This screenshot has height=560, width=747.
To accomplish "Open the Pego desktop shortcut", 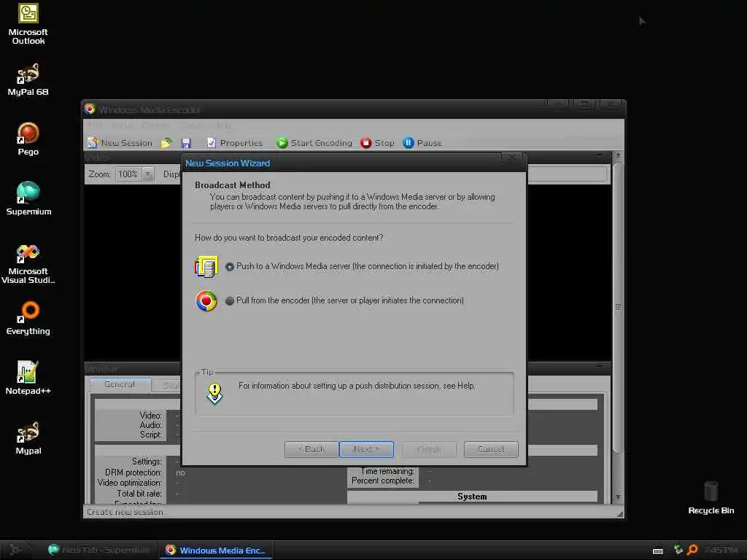I will click(x=28, y=139).
